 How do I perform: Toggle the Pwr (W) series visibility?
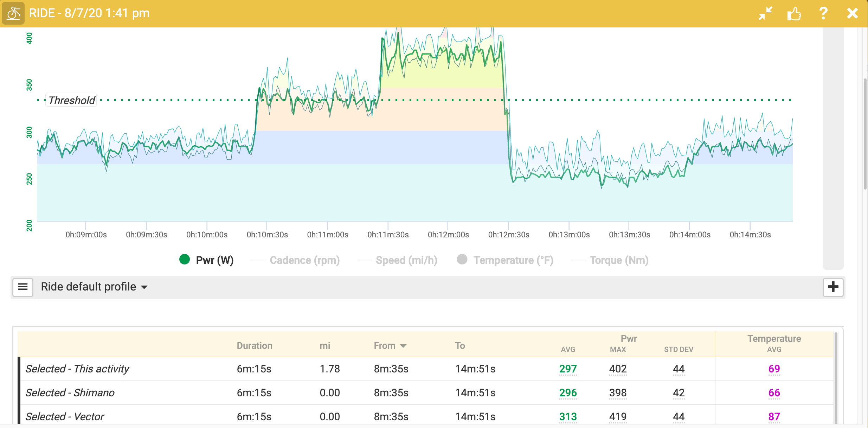click(214, 260)
